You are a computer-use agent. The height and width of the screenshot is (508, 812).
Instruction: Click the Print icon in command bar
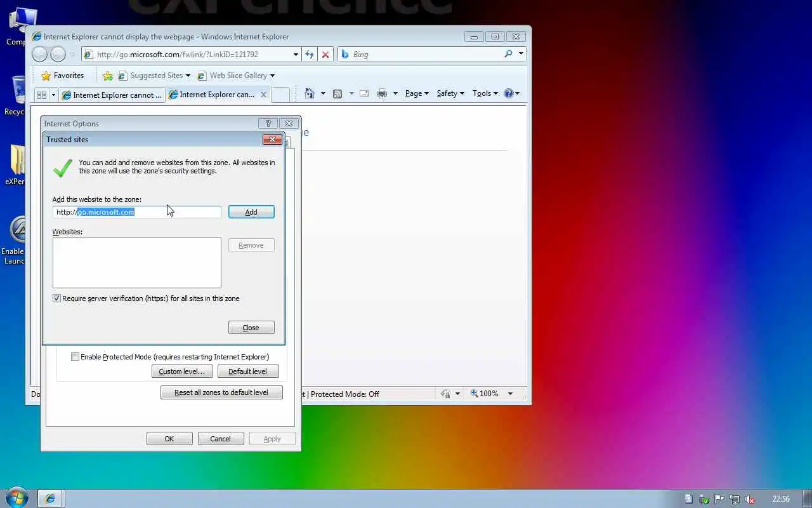point(382,93)
